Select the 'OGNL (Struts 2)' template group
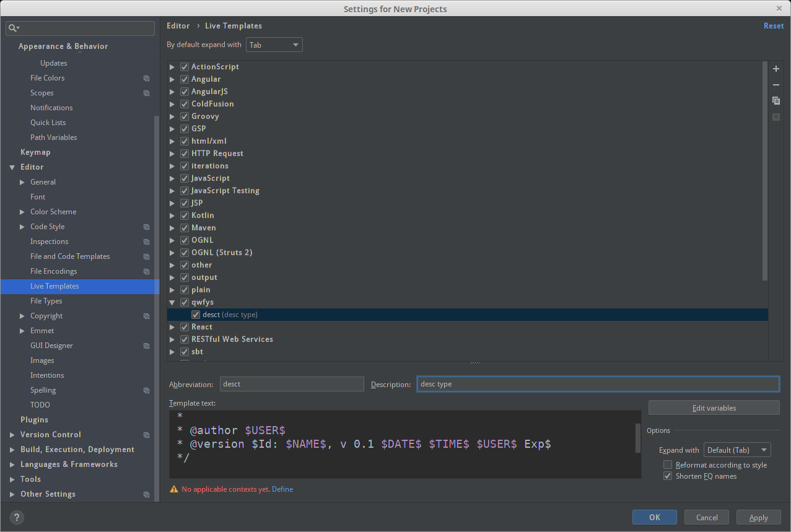Image resolution: width=791 pixels, height=532 pixels. (222, 253)
